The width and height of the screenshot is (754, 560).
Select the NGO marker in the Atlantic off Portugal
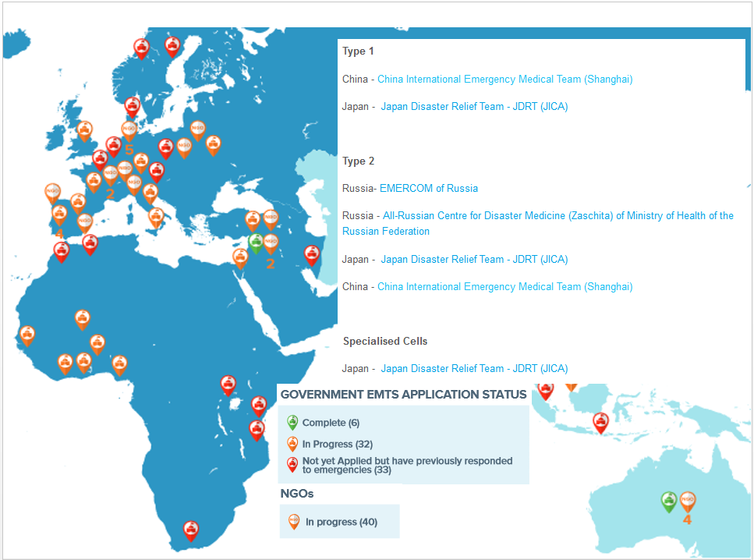point(52,193)
